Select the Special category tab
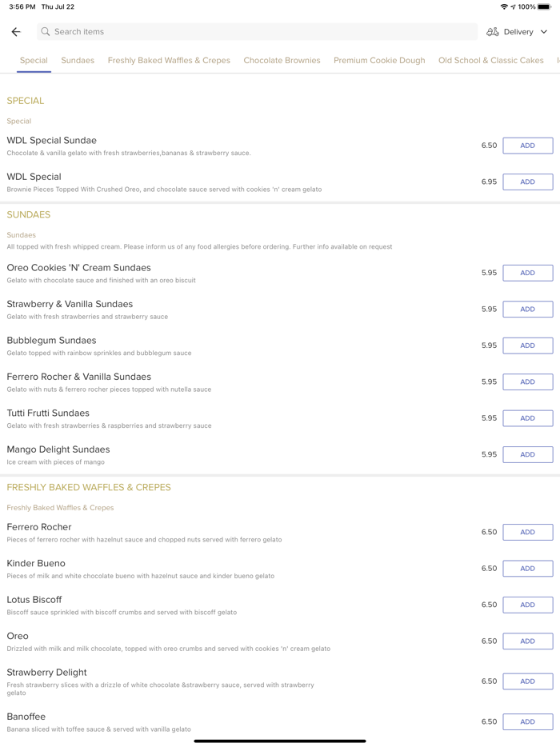 34,60
